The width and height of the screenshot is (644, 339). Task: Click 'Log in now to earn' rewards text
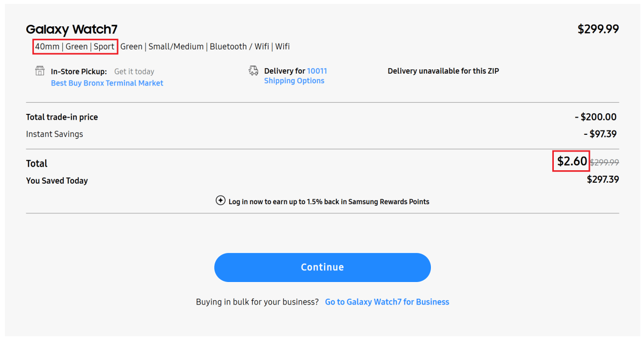329,202
